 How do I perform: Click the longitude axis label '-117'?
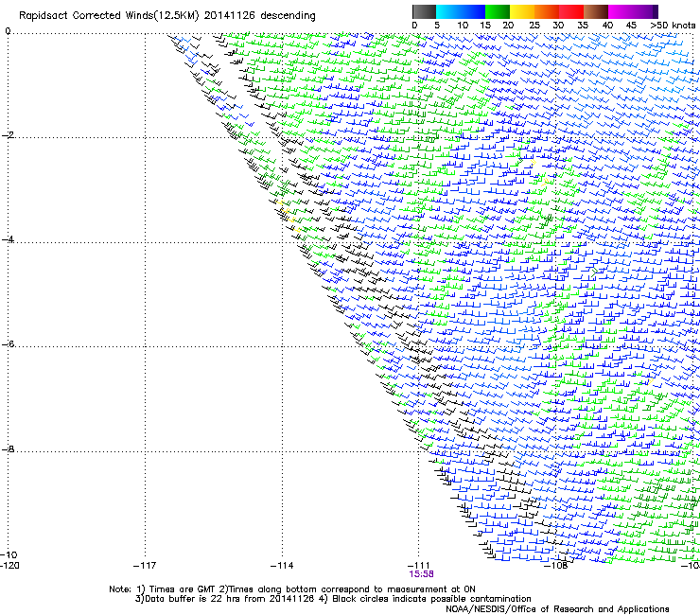(145, 566)
